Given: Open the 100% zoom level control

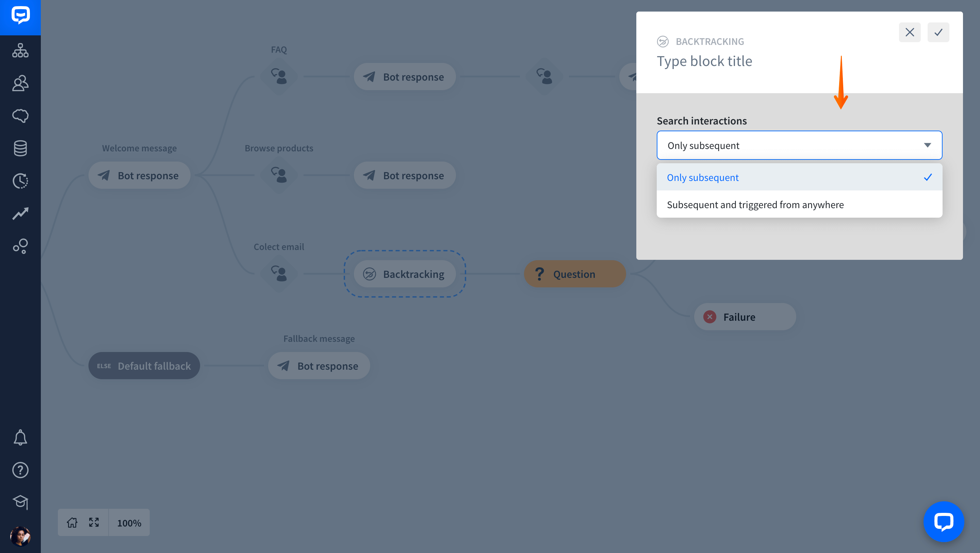Looking at the screenshot, I should click(129, 523).
